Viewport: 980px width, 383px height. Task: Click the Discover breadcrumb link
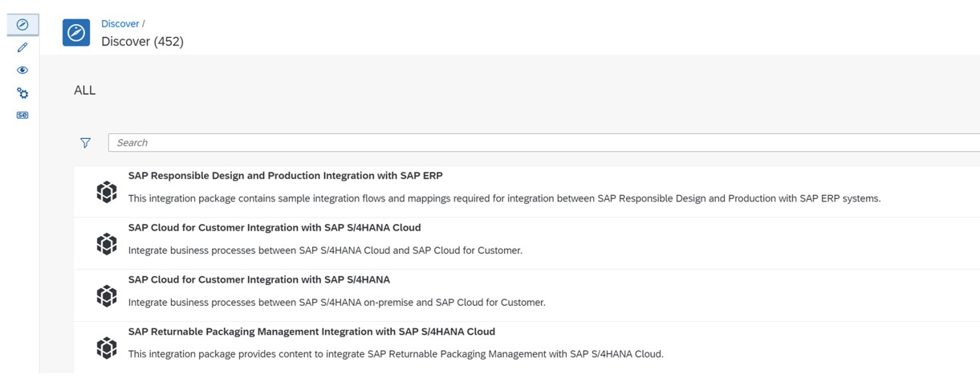120,23
